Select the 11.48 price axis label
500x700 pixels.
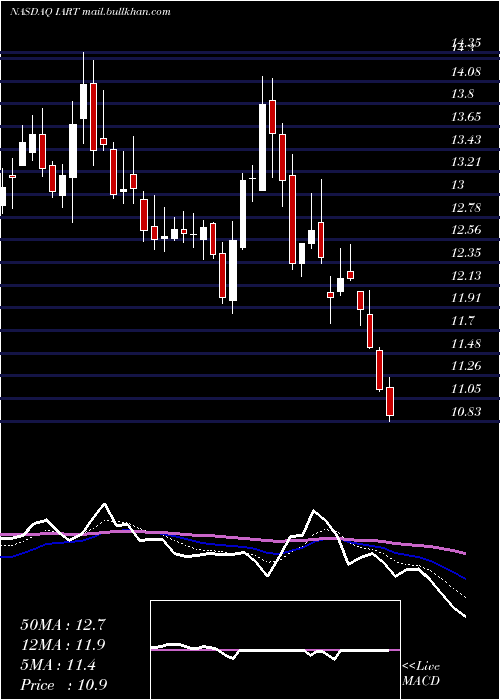(x=466, y=344)
